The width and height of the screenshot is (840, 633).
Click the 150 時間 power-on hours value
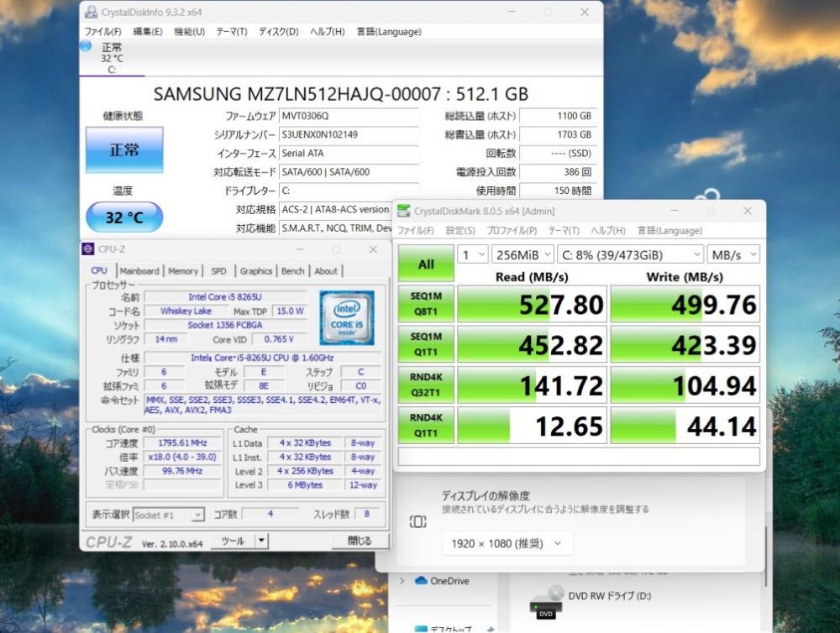[x=557, y=191]
